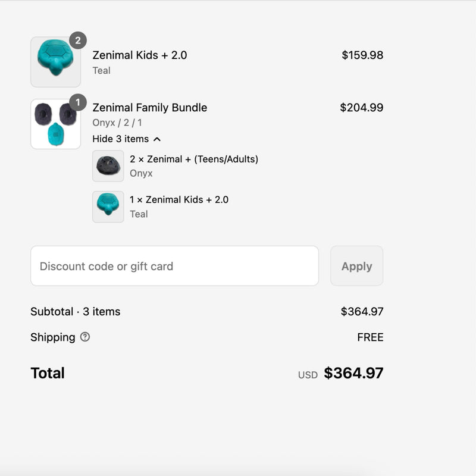Click the Subtotal · 3 items label
This screenshot has width=476, height=476.
tap(76, 311)
